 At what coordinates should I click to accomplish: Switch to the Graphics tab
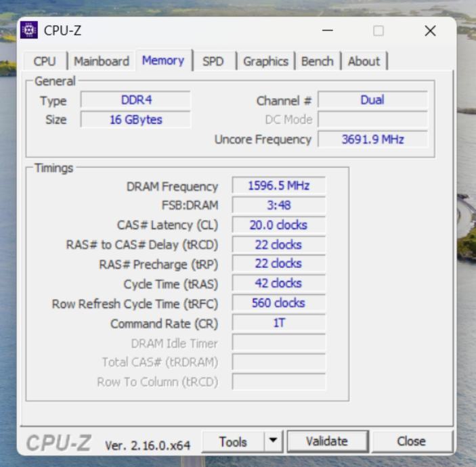266,62
